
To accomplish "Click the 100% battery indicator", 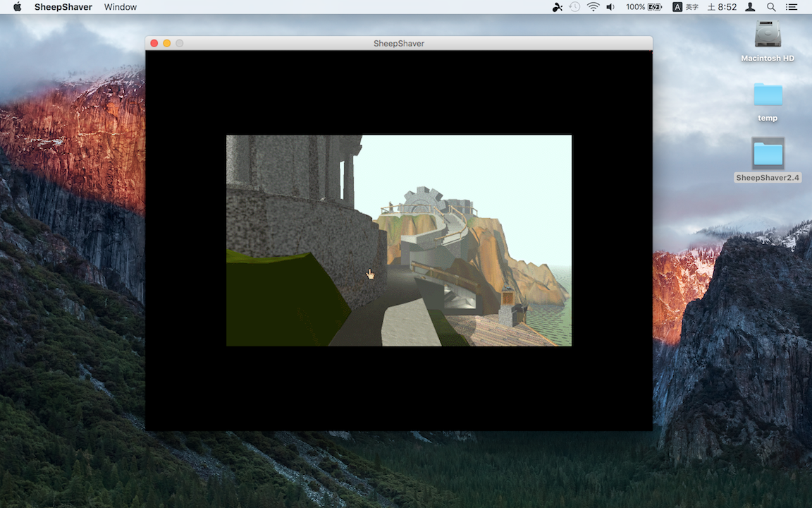I will (644, 7).
